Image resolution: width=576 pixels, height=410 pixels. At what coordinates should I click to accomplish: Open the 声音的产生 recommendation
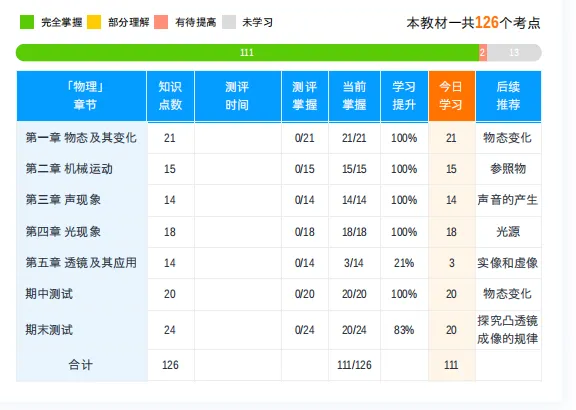[x=508, y=200]
